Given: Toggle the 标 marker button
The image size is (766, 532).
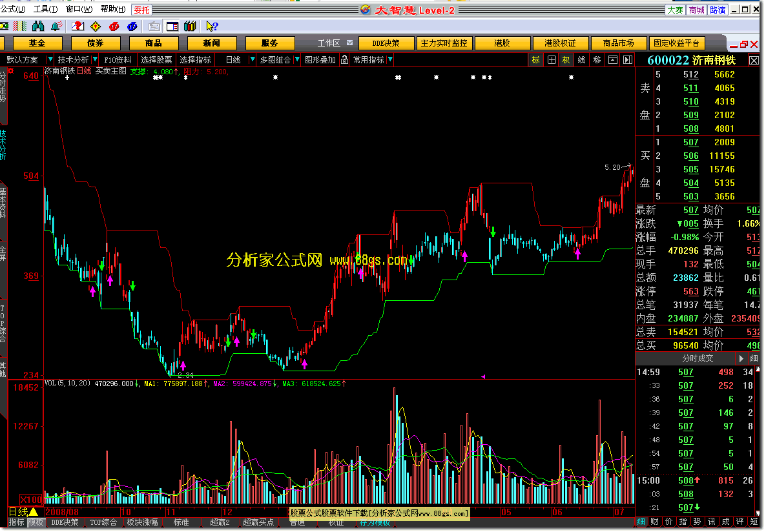Looking at the screenshot, I should (536, 59).
